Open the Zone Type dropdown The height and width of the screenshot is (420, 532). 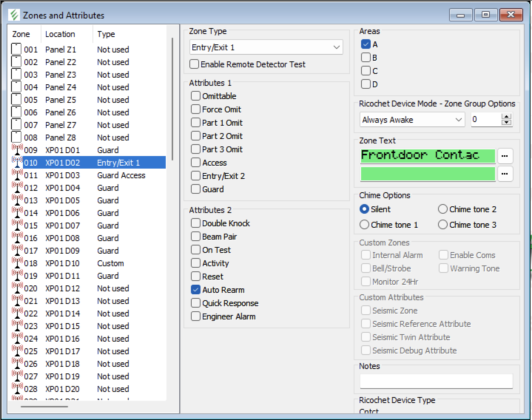(x=266, y=47)
